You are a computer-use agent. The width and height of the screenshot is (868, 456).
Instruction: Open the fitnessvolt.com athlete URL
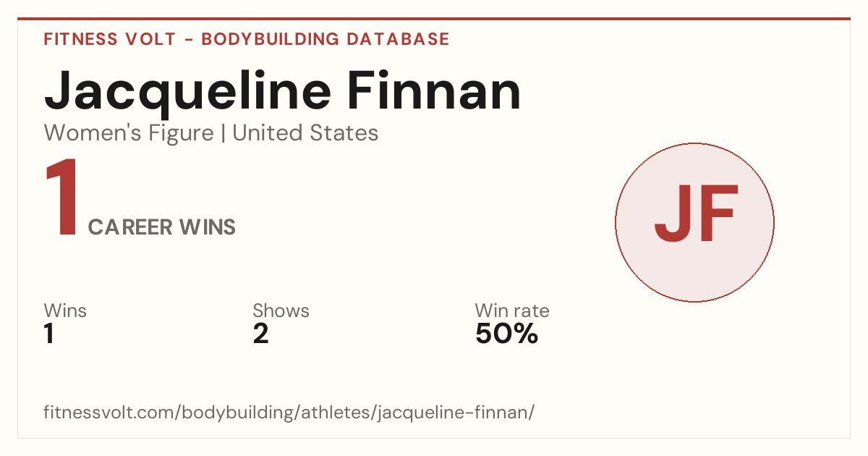(289, 413)
